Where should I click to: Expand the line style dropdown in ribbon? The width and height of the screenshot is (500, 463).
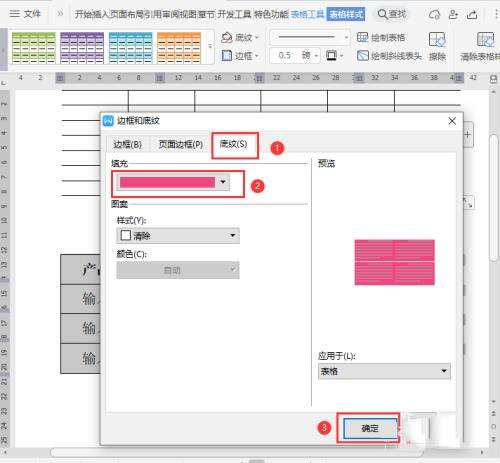pos(346,37)
